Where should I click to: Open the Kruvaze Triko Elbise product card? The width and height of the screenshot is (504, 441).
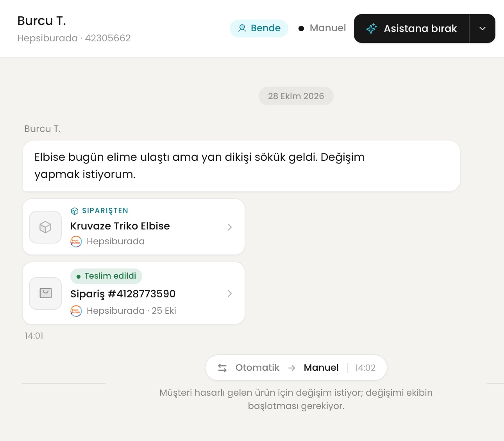(x=134, y=227)
